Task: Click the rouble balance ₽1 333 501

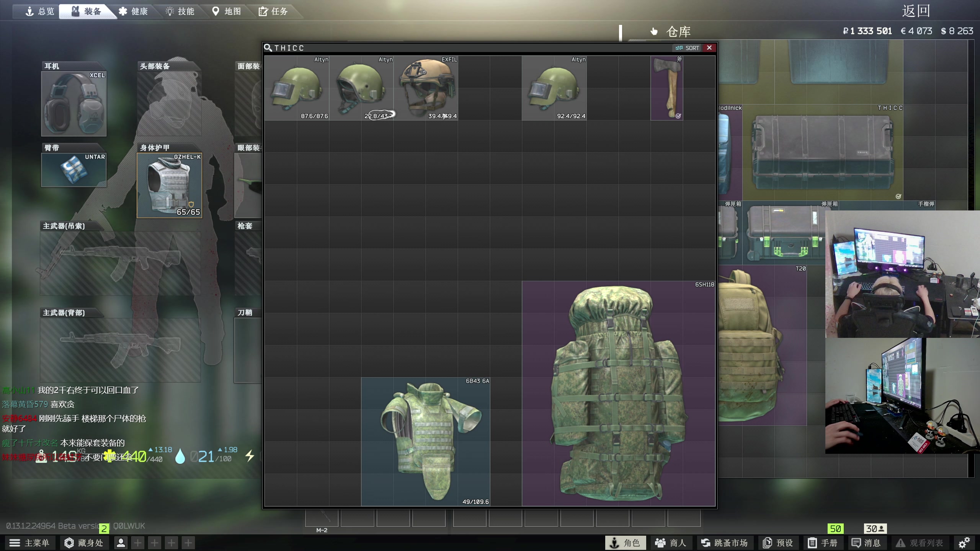Action: 867,31
